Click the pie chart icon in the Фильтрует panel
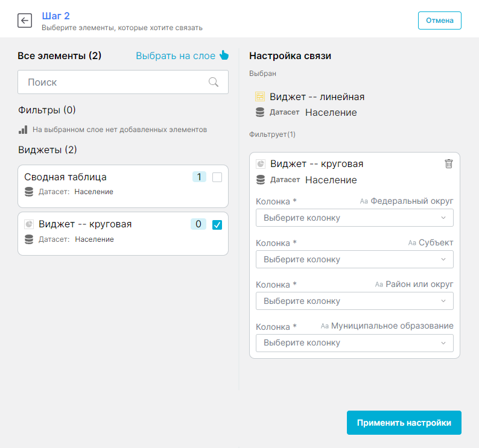The image size is (479, 448). (261, 163)
